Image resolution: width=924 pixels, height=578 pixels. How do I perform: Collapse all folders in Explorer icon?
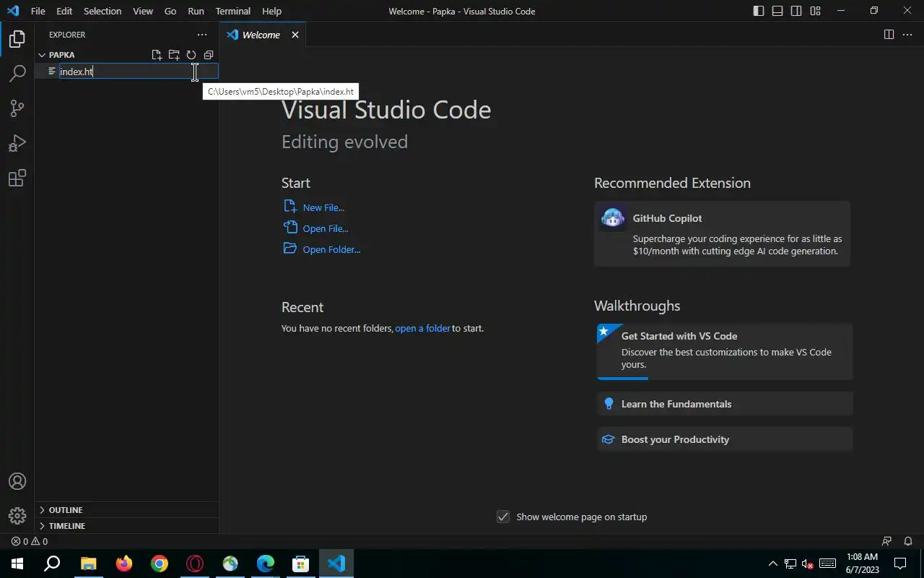(x=209, y=55)
